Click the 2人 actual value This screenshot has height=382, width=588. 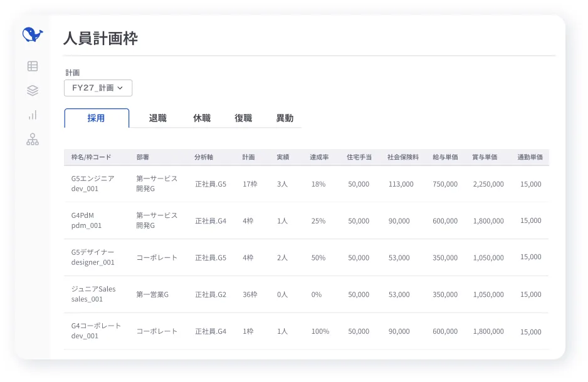(x=282, y=257)
